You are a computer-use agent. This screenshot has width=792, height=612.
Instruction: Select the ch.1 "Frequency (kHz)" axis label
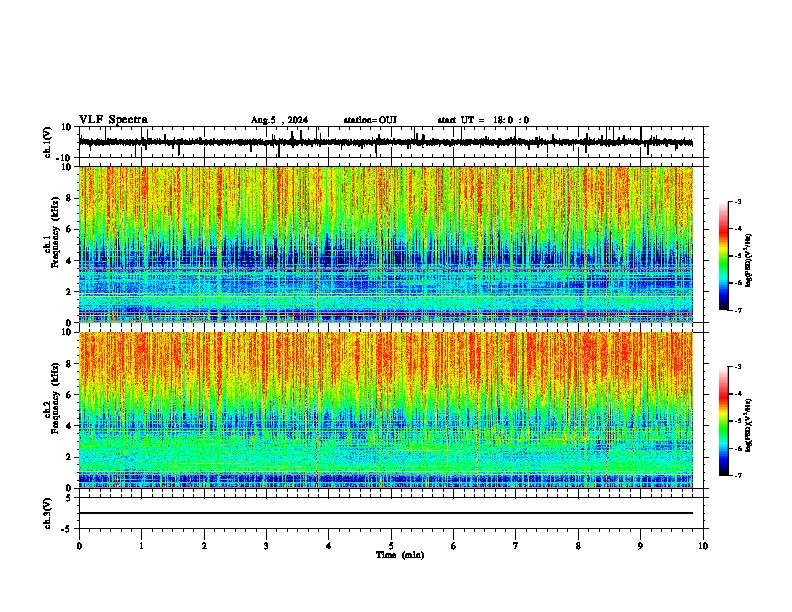[x=56, y=232]
